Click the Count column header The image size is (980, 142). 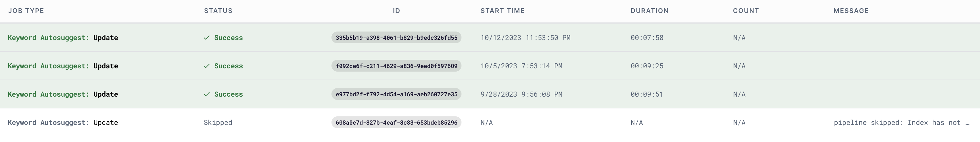[746, 11]
